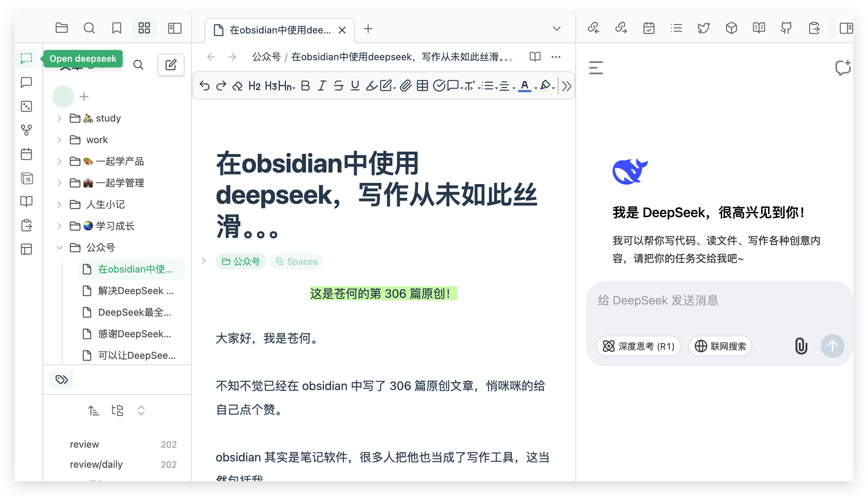Viewport: 868px width, 496px height.
Task: Start new DeepSeek chat with plus icon
Action: (842, 68)
